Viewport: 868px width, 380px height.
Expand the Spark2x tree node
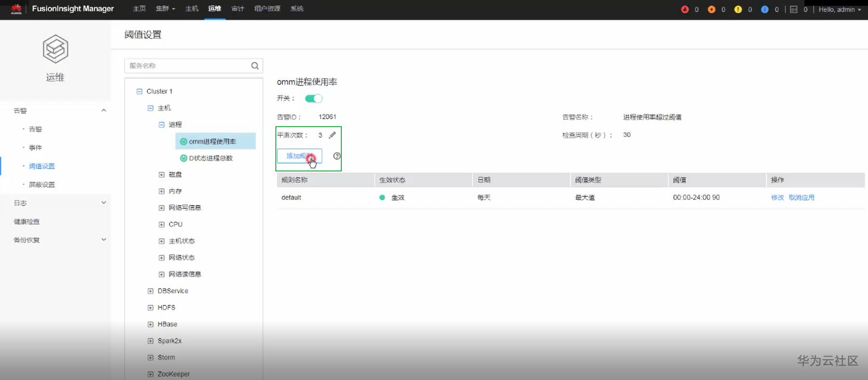(151, 341)
